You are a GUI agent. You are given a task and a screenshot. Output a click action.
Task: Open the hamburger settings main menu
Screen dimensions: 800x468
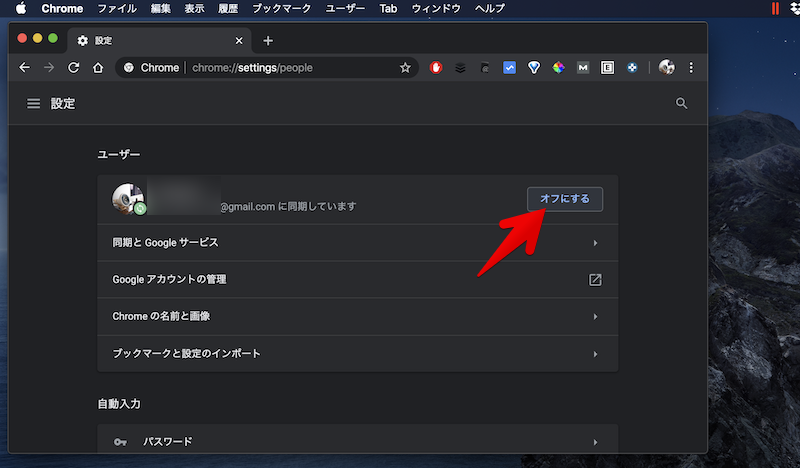click(x=34, y=104)
